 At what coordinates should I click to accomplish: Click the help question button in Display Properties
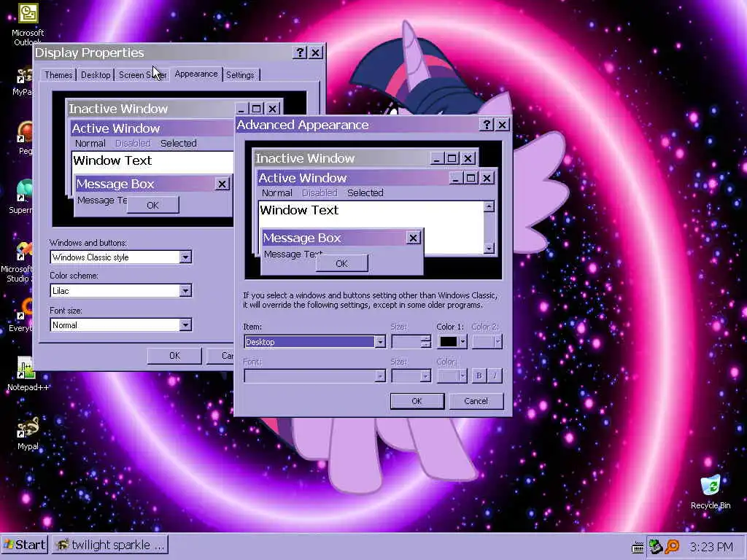(300, 52)
